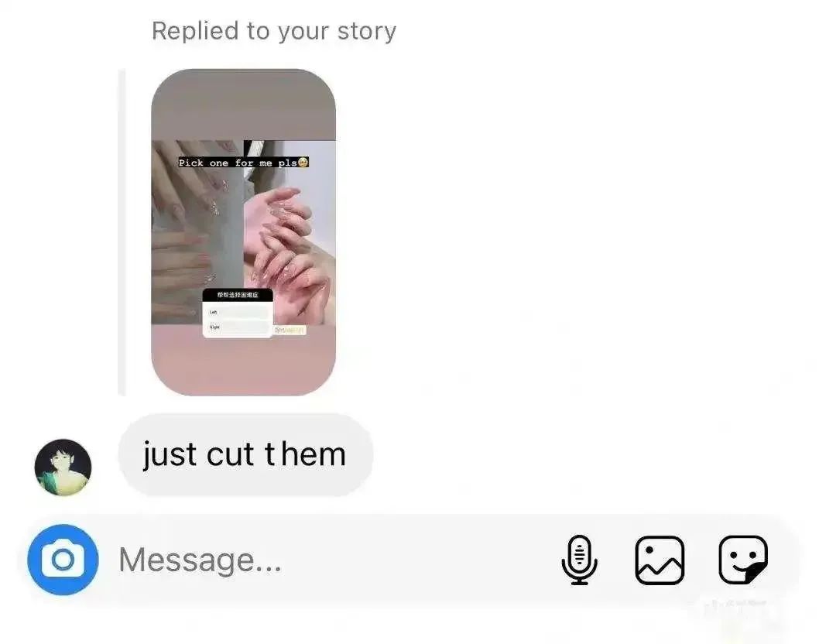Viewport: 819px width, 644px height.
Task: Click the yellow mention tag beside the poll
Action: [x=290, y=330]
